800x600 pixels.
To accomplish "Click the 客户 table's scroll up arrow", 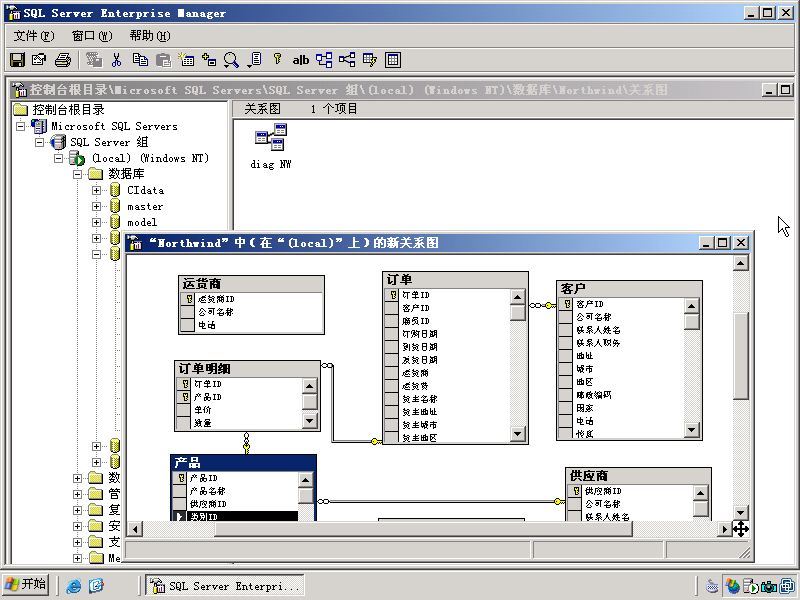I will click(x=691, y=306).
